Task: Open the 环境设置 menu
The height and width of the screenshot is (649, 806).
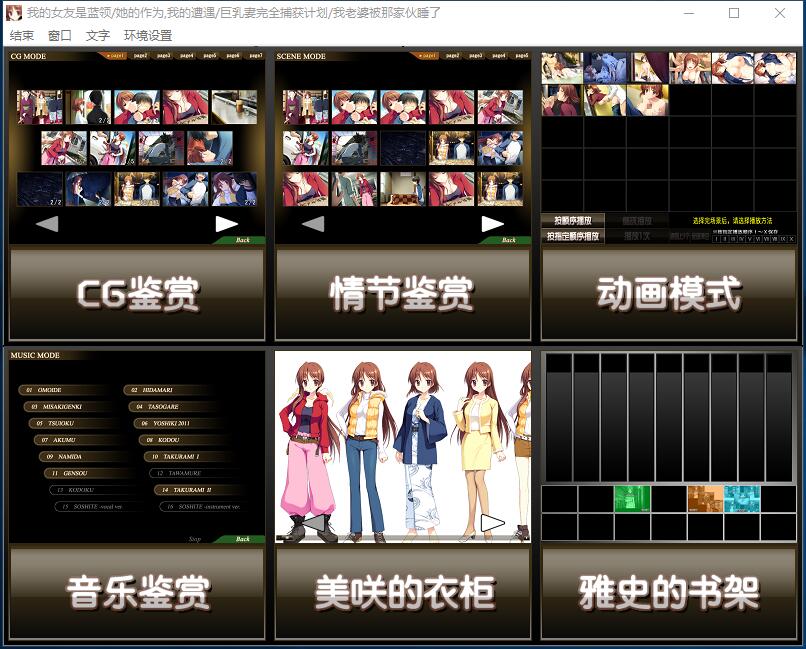Action: click(148, 35)
